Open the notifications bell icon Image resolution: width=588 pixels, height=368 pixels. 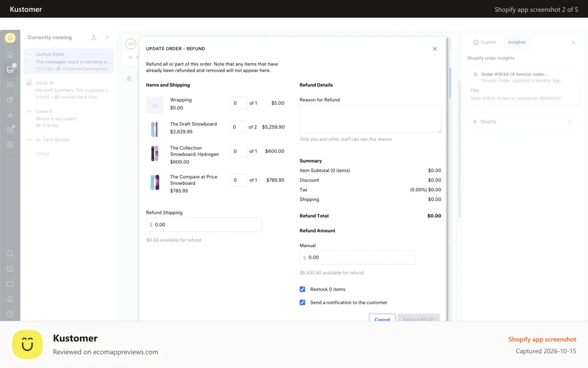pos(10,299)
